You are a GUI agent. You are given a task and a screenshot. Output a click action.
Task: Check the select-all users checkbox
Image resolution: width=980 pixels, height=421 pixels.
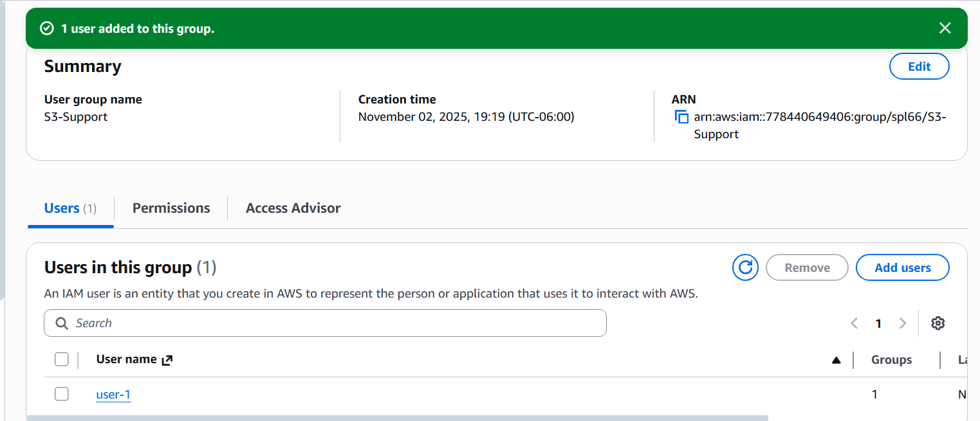tap(61, 359)
